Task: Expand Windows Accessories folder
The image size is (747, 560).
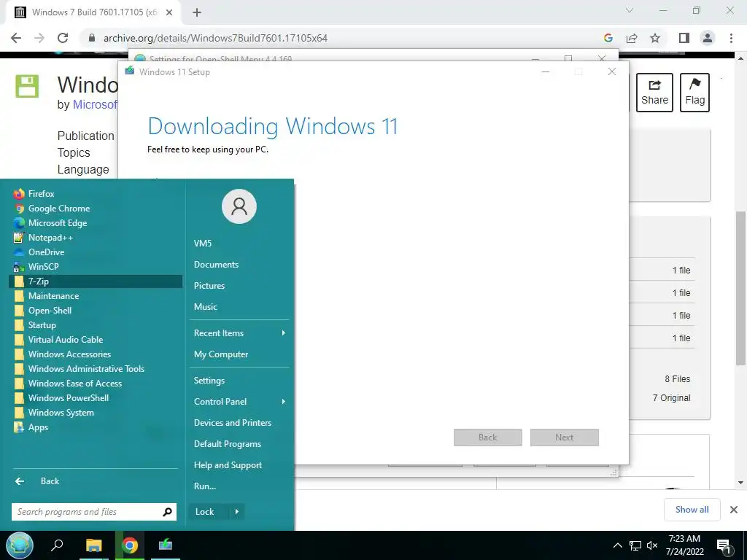Action: (x=96, y=354)
